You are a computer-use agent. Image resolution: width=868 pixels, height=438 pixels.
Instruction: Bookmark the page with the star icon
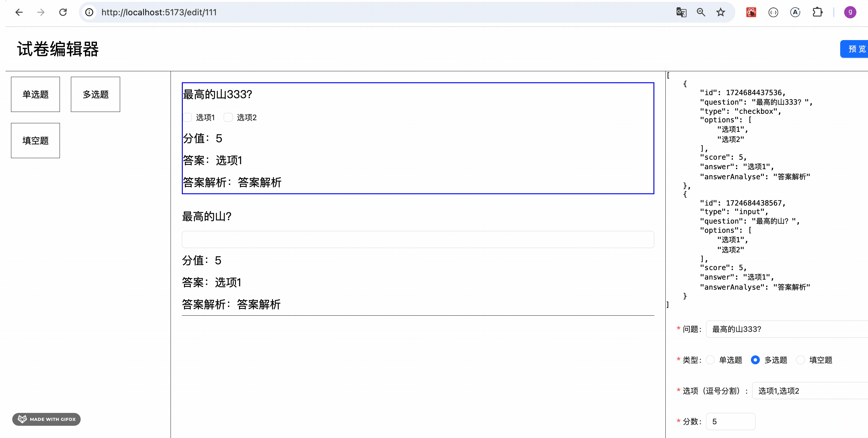[720, 12]
